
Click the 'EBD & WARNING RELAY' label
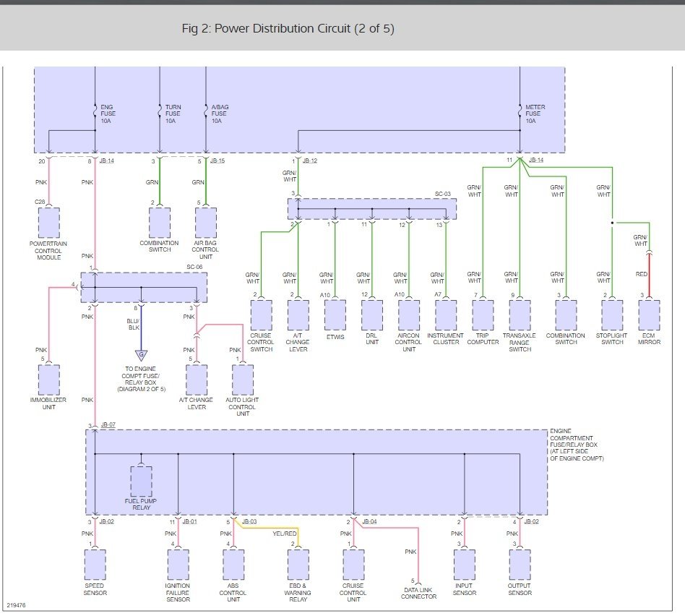coord(298,592)
